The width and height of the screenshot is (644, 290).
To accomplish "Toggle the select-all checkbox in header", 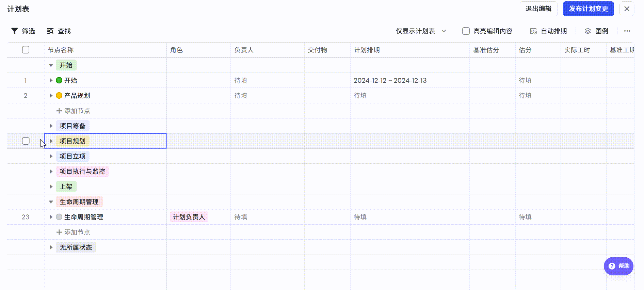I will coord(26,50).
